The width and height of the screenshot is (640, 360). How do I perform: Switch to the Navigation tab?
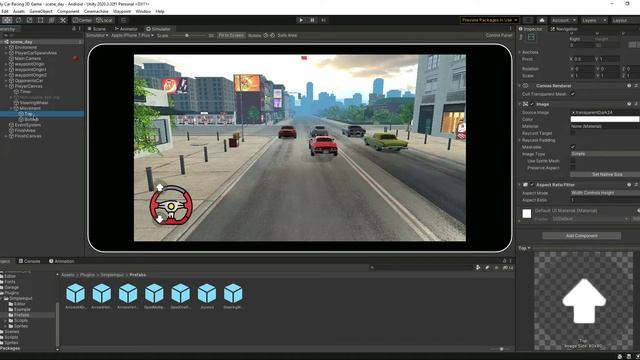(x=564, y=29)
